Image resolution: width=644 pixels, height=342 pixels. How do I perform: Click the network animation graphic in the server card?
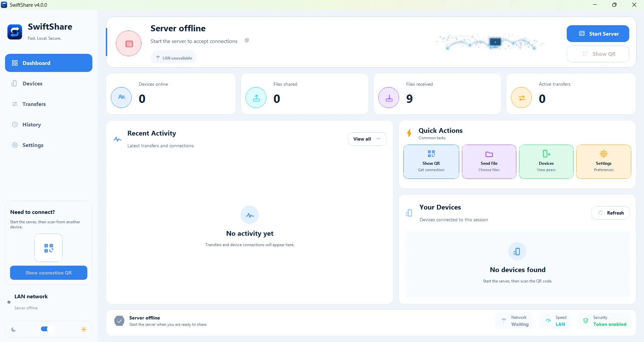(x=490, y=42)
